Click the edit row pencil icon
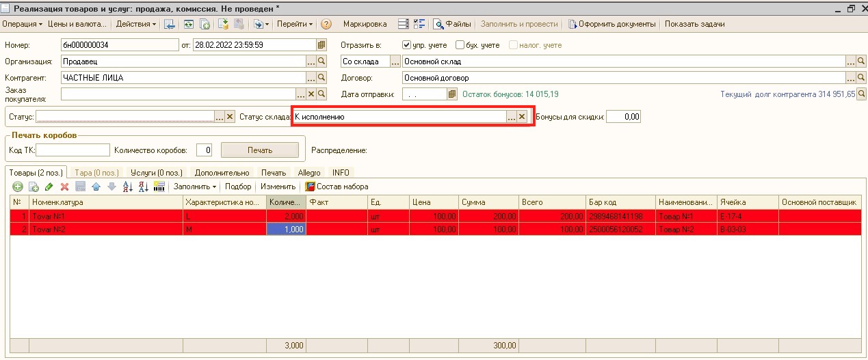The height and width of the screenshot is (360, 868). (x=49, y=186)
